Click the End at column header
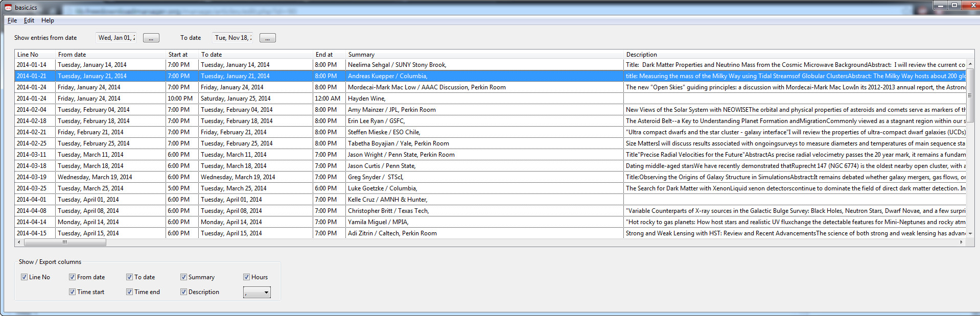Screen dimensions: 980x316 329,55
